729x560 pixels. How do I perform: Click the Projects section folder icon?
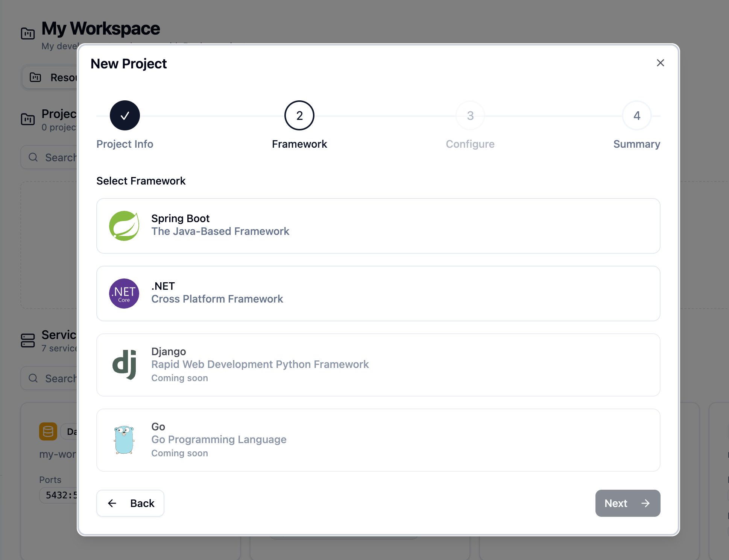[x=28, y=119]
